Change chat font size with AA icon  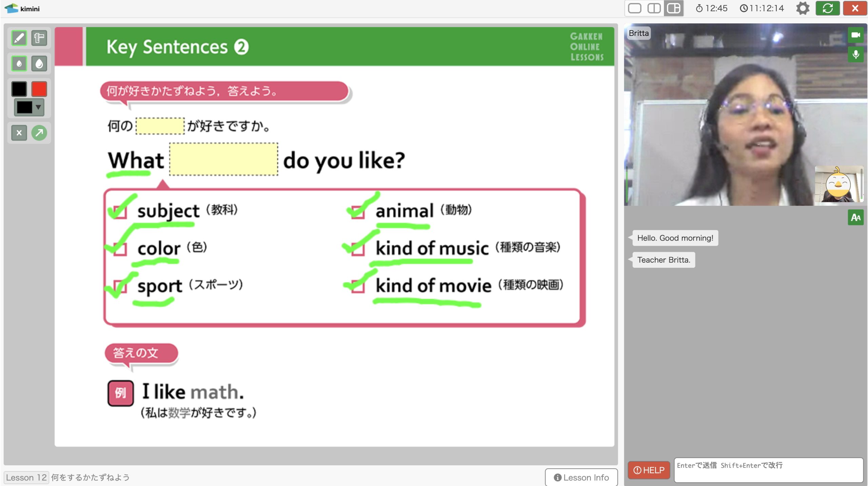pos(855,217)
